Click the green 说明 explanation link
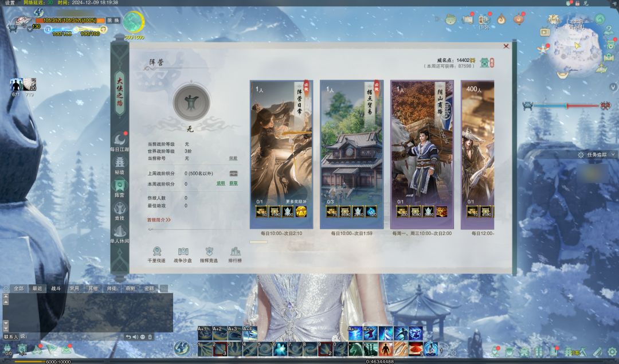 click(x=221, y=183)
